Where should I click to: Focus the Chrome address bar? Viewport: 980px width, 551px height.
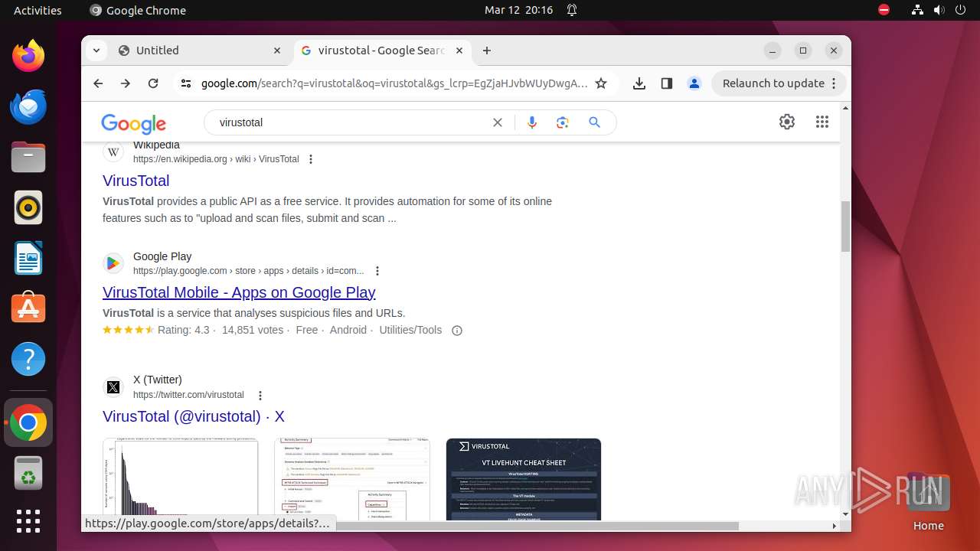pos(394,83)
